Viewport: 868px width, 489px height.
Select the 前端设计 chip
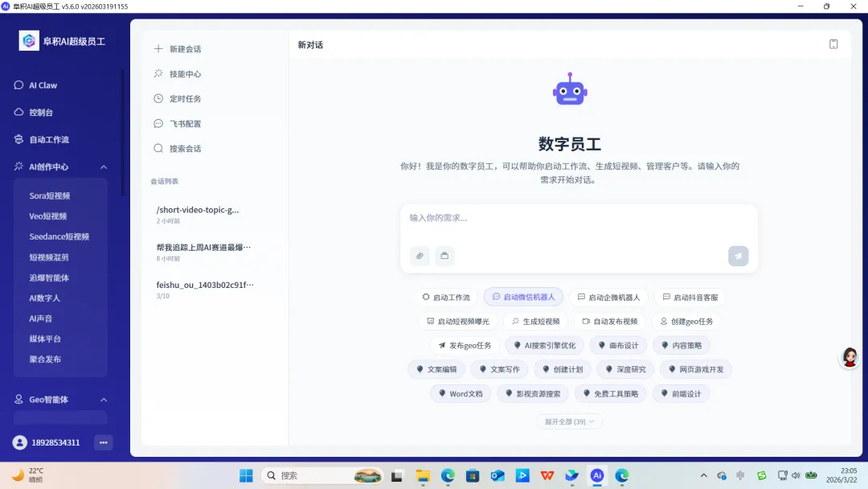(x=681, y=394)
